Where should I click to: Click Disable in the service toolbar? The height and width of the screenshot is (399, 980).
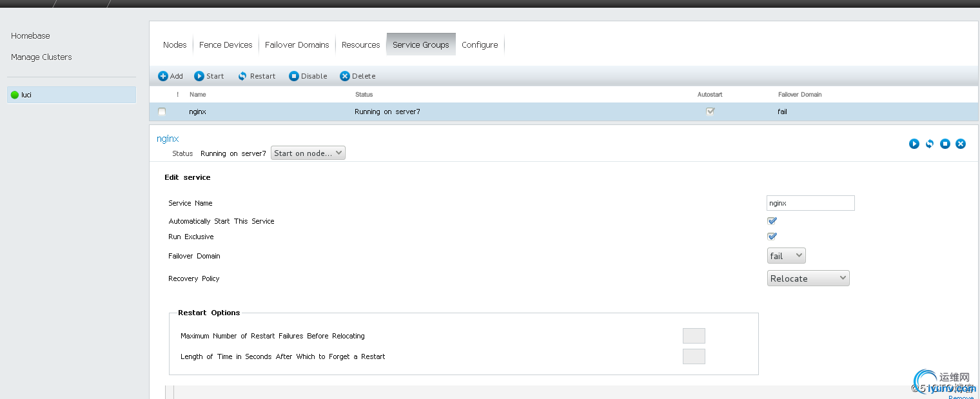tap(308, 76)
